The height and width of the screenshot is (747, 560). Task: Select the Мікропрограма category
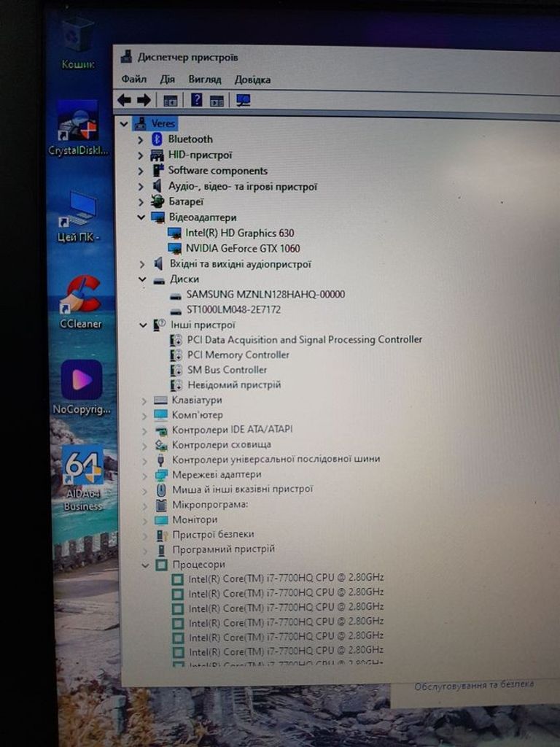pos(210,505)
